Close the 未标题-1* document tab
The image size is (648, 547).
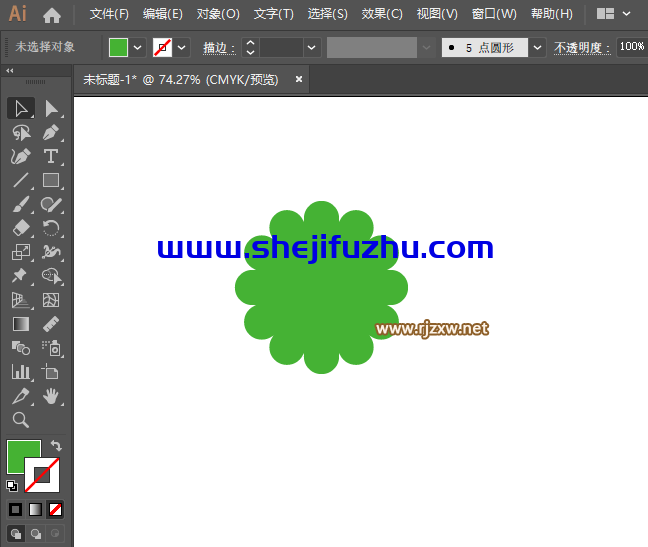pyautogui.click(x=299, y=79)
